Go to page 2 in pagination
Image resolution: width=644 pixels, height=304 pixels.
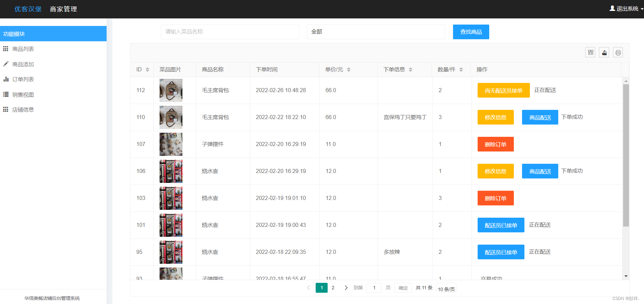(x=333, y=288)
